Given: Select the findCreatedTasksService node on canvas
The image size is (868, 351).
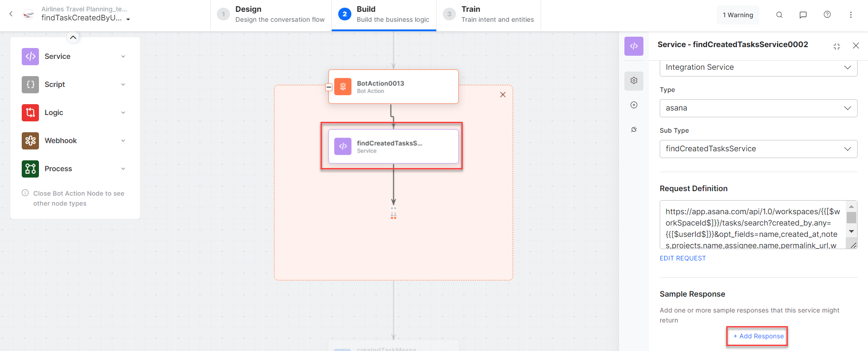Looking at the screenshot, I should pyautogui.click(x=393, y=146).
